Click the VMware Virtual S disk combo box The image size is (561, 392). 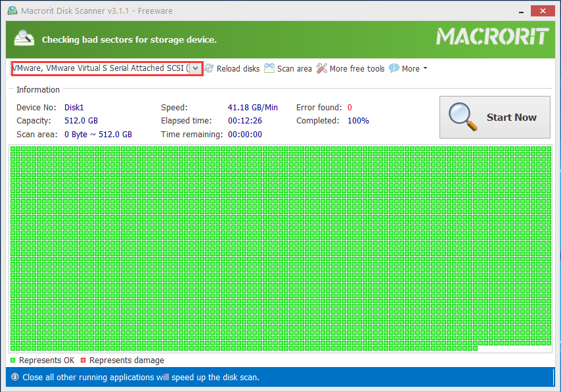pyautogui.click(x=106, y=68)
